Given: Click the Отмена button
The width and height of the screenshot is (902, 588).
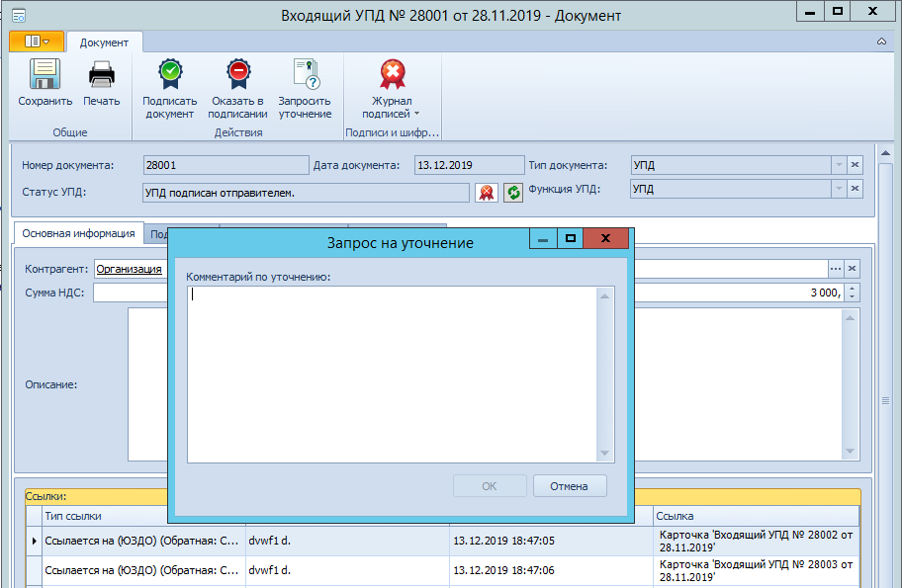Looking at the screenshot, I should [570, 486].
